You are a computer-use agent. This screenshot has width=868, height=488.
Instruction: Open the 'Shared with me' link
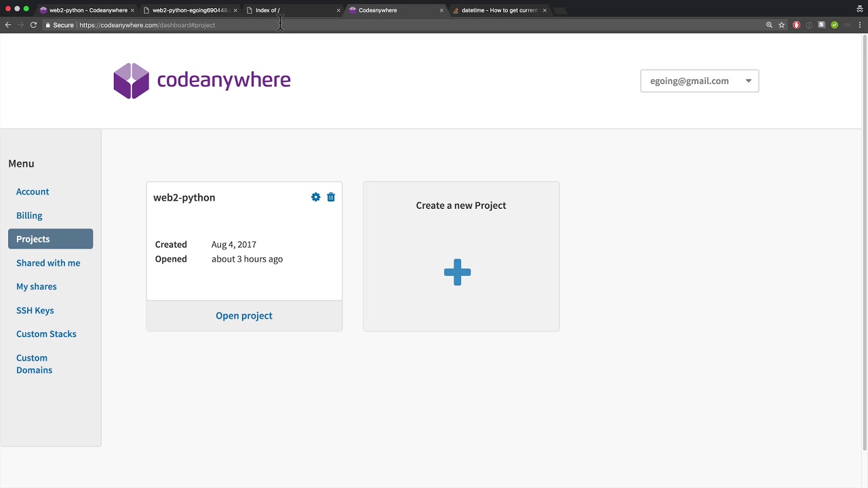click(x=48, y=263)
